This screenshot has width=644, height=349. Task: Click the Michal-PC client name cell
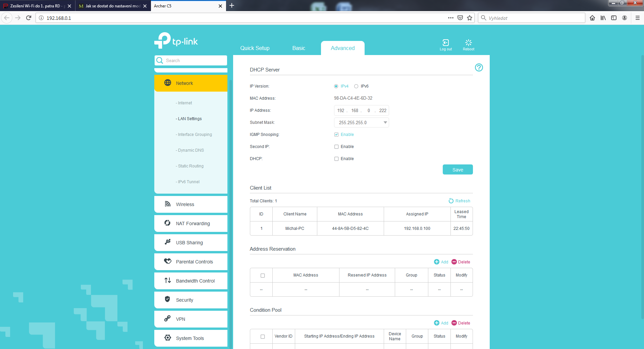pyautogui.click(x=295, y=229)
